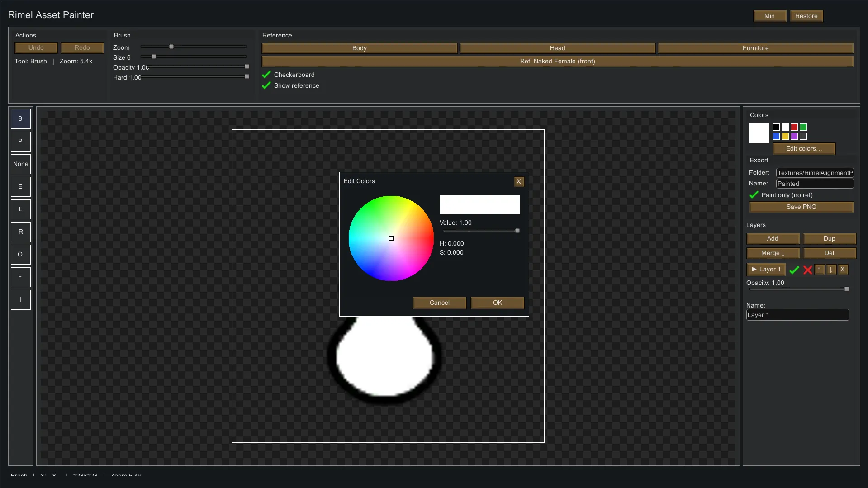Open the Edit colors… picker
The image size is (868, 488).
pyautogui.click(x=804, y=149)
